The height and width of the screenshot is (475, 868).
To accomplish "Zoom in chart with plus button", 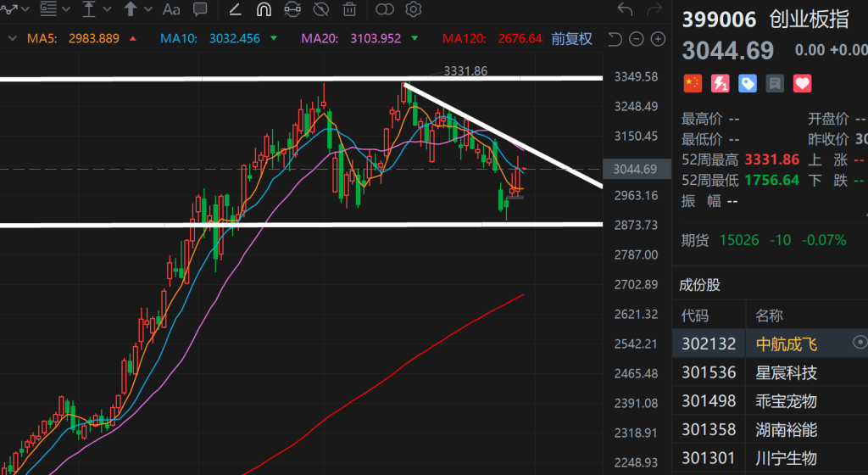I will [x=659, y=39].
